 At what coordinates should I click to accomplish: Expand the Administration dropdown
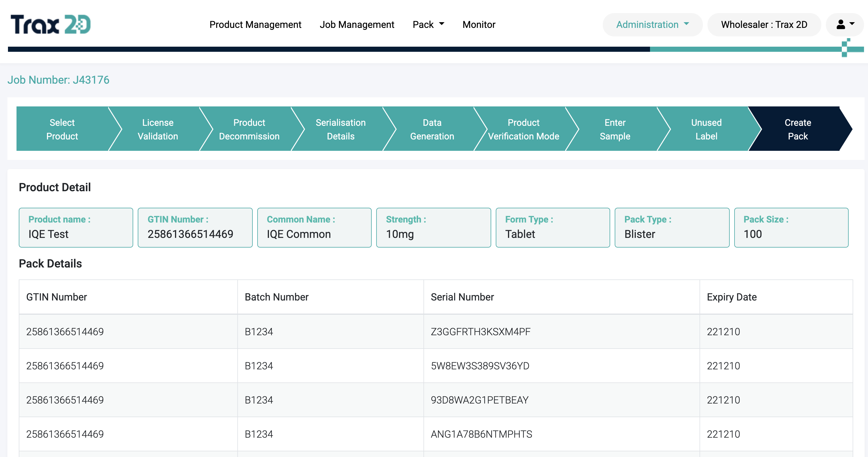click(653, 24)
